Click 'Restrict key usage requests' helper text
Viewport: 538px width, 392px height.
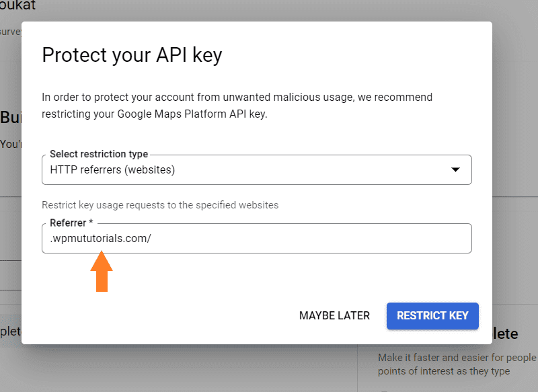coord(160,205)
